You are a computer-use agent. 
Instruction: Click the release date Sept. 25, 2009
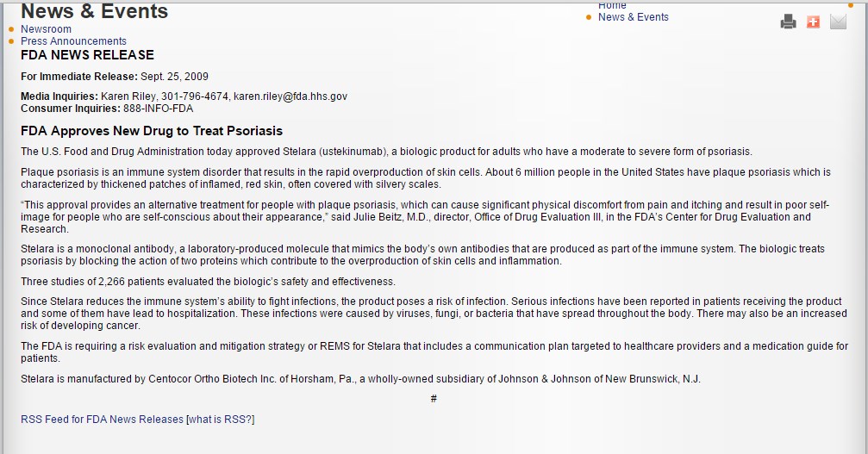[175, 77]
